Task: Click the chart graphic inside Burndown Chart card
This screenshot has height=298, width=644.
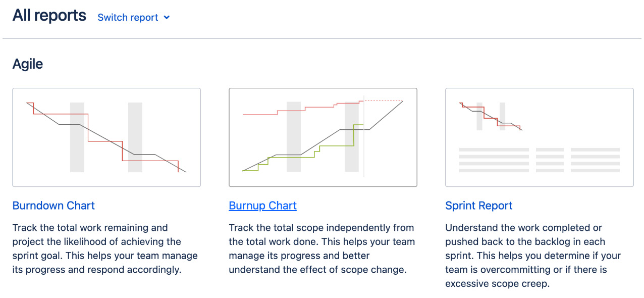Action: tap(106, 136)
